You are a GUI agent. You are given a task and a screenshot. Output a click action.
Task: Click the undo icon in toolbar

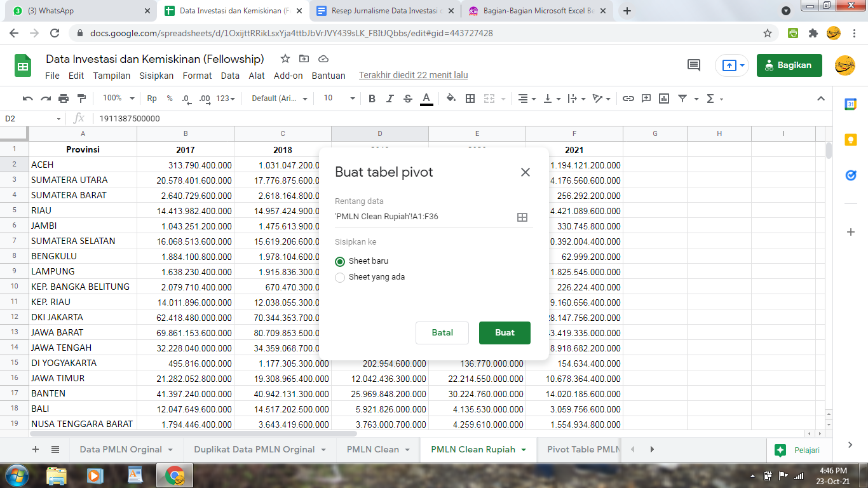[27, 98]
